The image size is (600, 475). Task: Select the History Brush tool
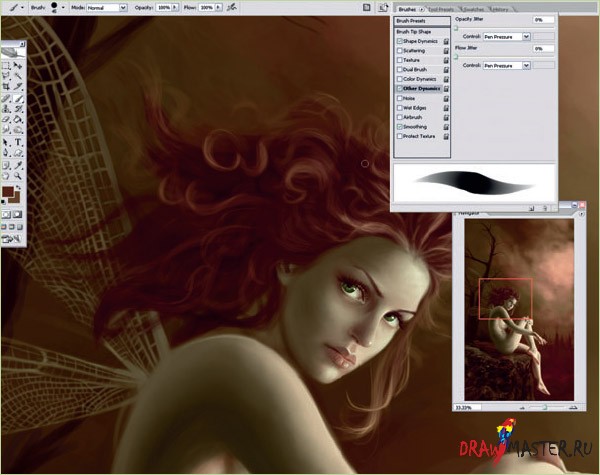18,109
